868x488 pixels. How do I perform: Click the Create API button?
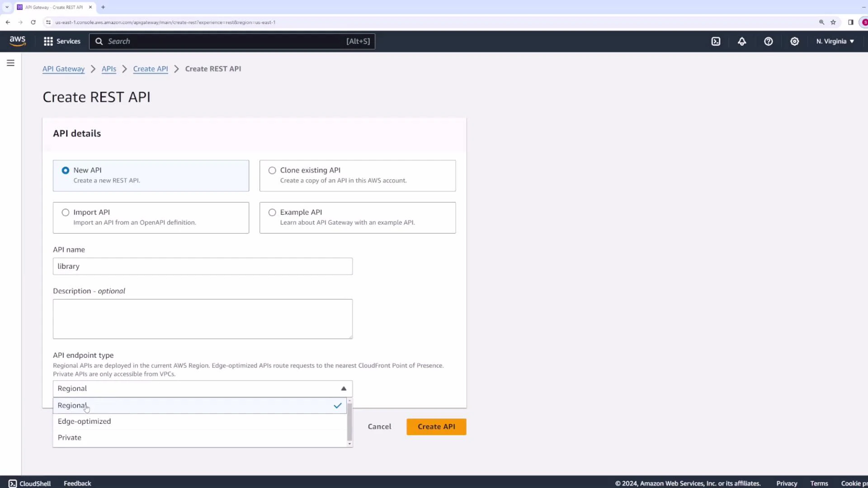tap(436, 426)
